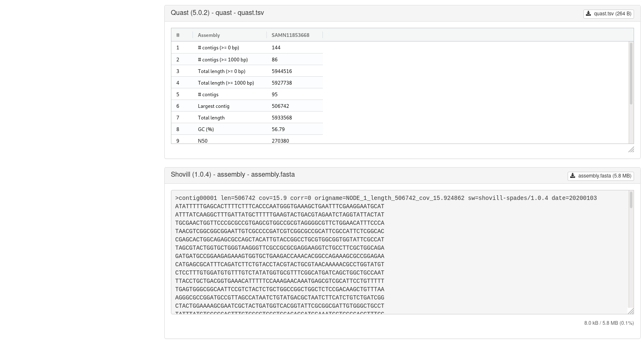
Task: Click the sequence line starting with GATGATGCCGGAAGAG
Action: (x=280, y=256)
